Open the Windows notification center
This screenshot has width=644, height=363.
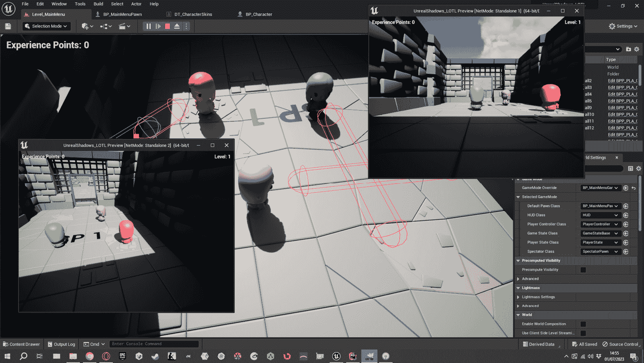coord(634,356)
